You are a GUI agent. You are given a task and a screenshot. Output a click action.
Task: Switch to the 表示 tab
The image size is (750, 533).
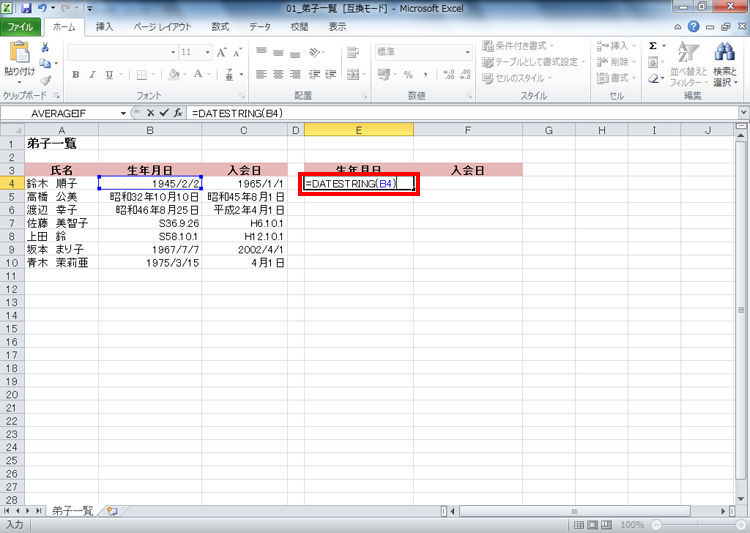point(337,27)
